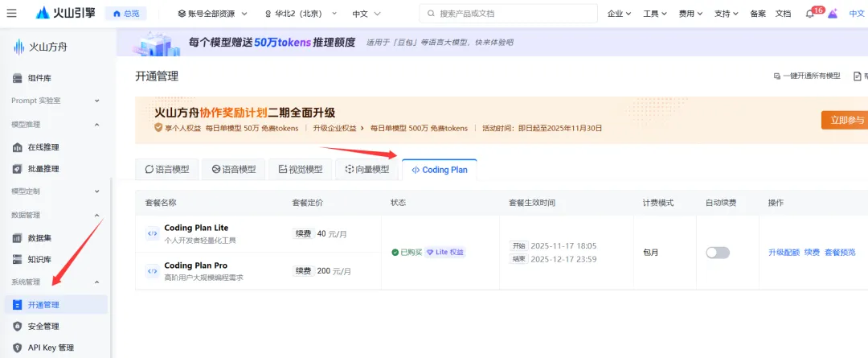Click 续费 link in 操作 column

pos(812,252)
